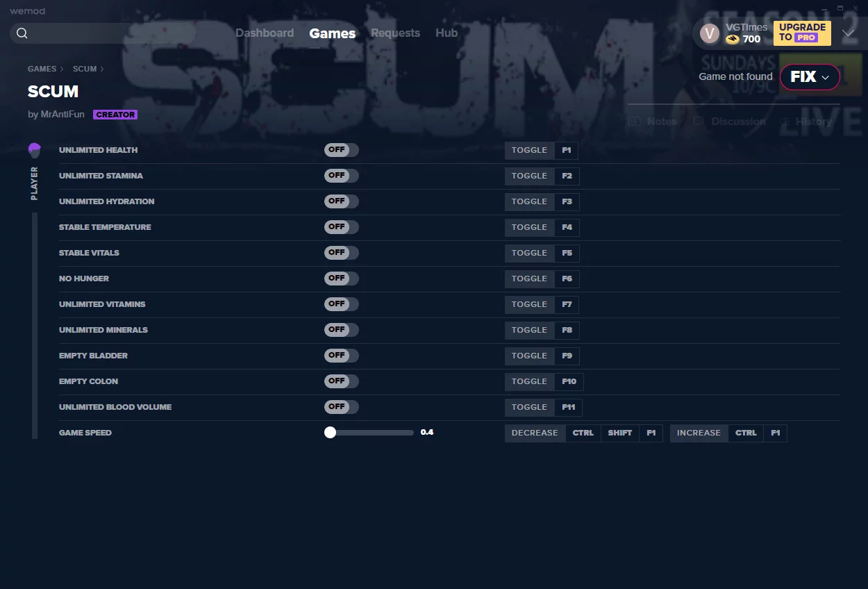Click the F1 hotkey for Unlimited Health
This screenshot has width=868, height=589.
567,150
